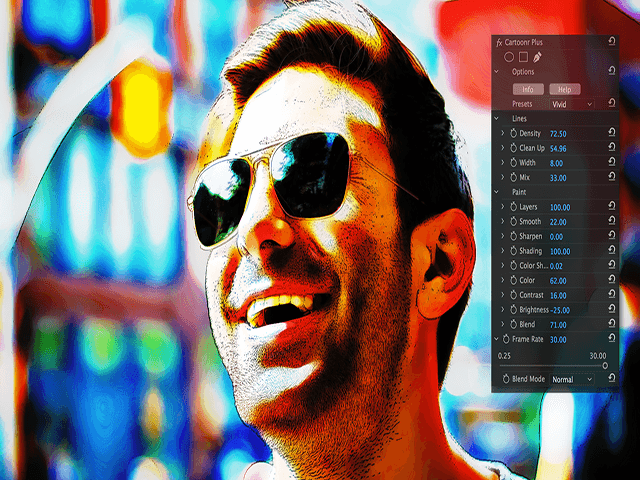Toggle animation stopwatch for Smooth
This screenshot has width=640, height=480.
pos(513,222)
